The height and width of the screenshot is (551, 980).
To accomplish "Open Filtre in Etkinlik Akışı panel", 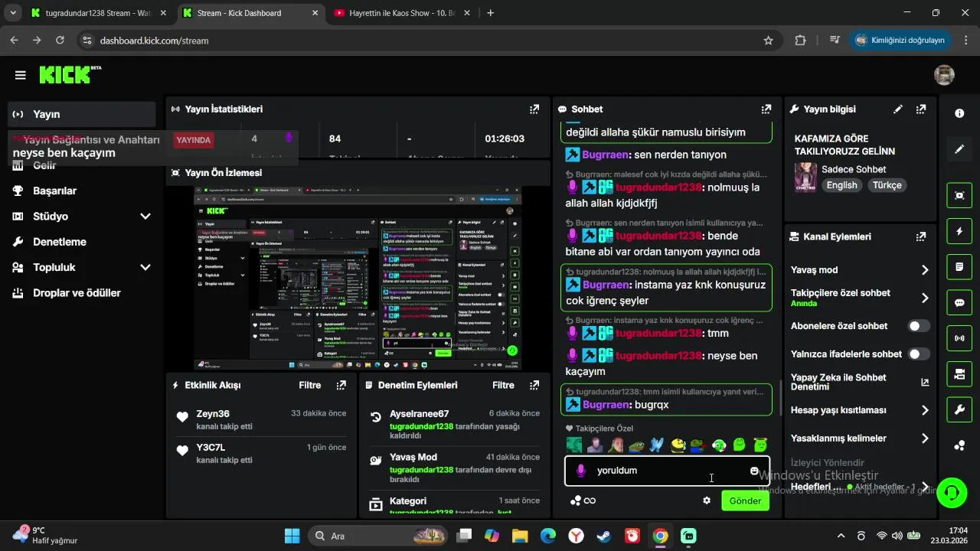I will point(310,386).
